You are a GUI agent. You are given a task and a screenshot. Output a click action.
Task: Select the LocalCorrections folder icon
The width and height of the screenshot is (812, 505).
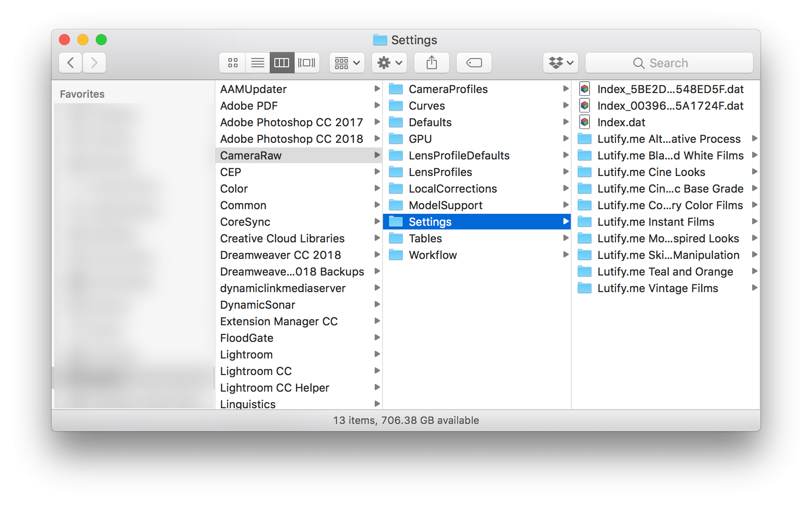396,188
